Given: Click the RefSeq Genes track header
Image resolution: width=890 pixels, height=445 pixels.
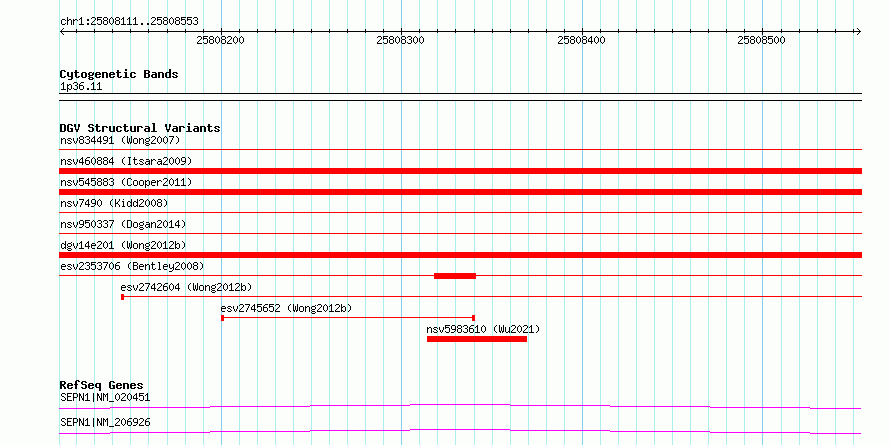Looking at the screenshot, I should (101, 385).
